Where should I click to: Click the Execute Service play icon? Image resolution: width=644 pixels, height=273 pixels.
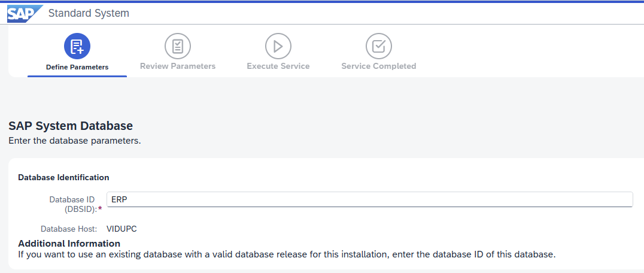coord(278,46)
